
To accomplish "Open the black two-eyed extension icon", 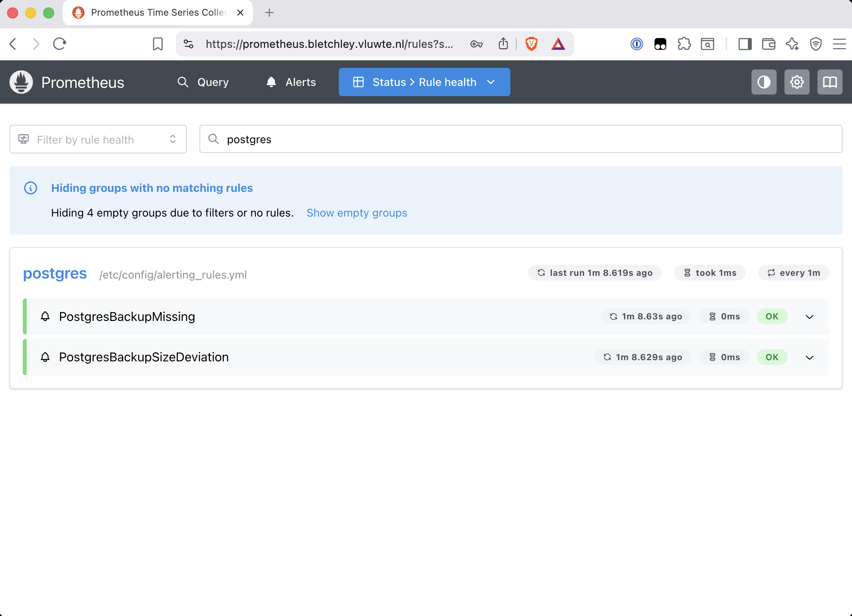I will (660, 44).
